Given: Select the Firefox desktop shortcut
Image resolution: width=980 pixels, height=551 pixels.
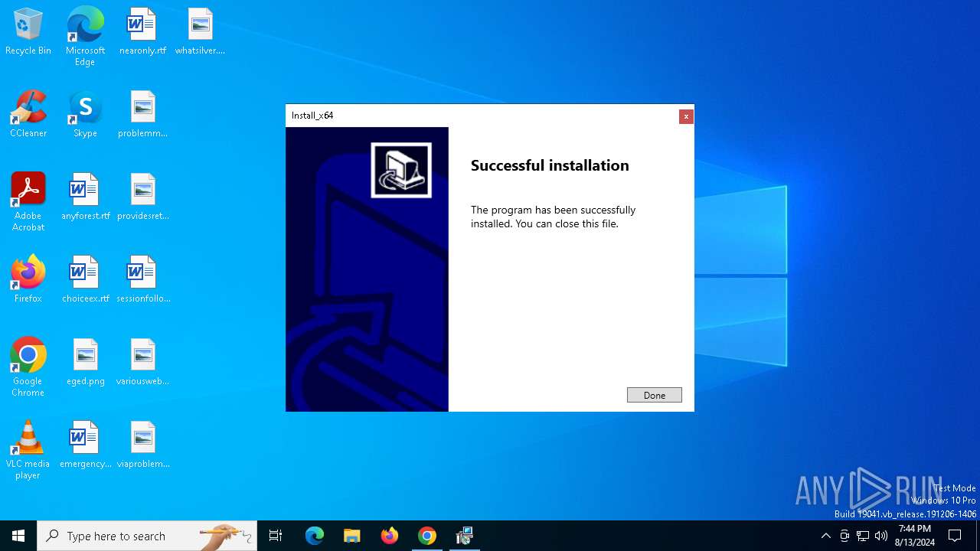Looking at the screenshot, I should tap(28, 280).
